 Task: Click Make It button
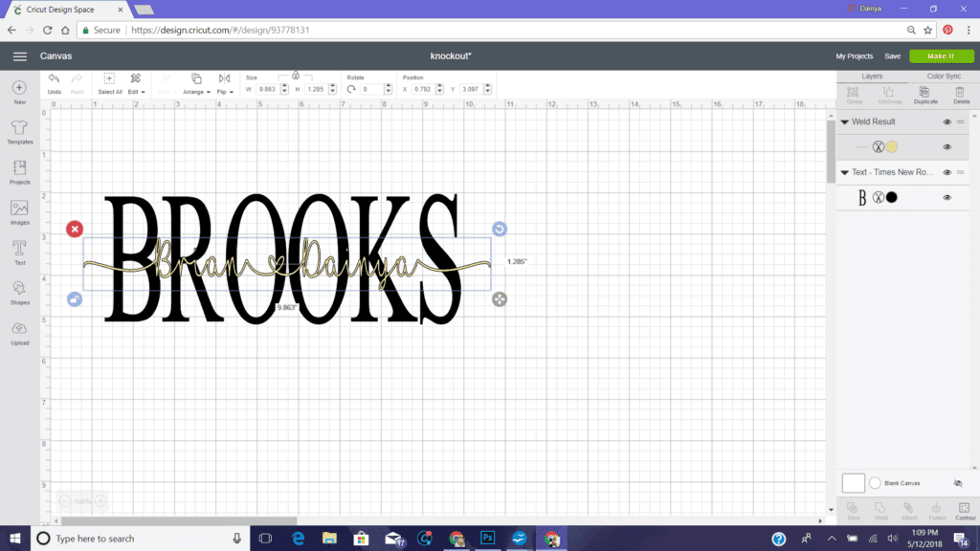tap(941, 56)
